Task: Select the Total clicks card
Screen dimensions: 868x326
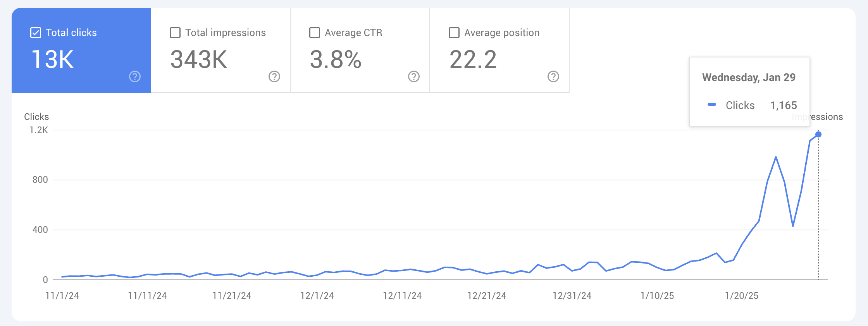Action: [81, 50]
